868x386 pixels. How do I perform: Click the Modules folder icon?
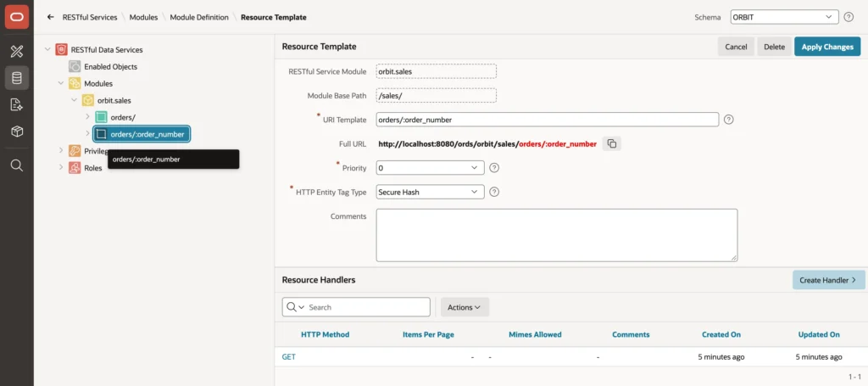point(75,84)
